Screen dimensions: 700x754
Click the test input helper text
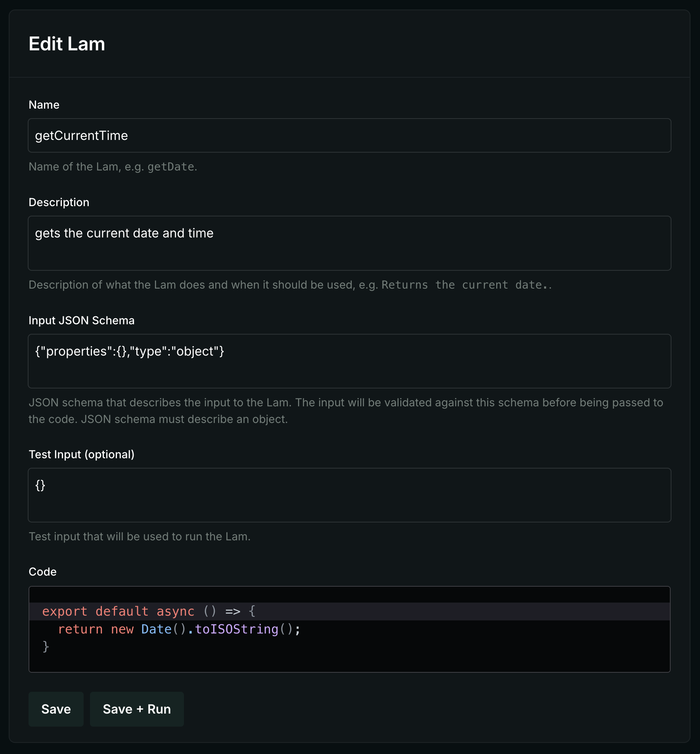(140, 536)
